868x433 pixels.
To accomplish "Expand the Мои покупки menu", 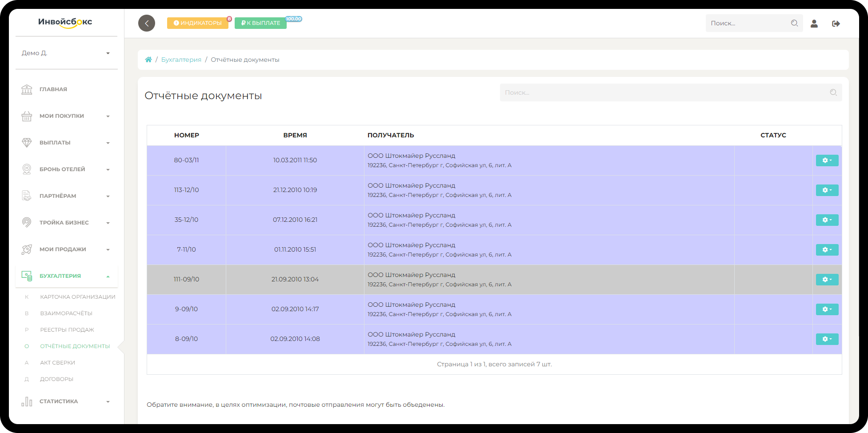I will click(x=66, y=116).
